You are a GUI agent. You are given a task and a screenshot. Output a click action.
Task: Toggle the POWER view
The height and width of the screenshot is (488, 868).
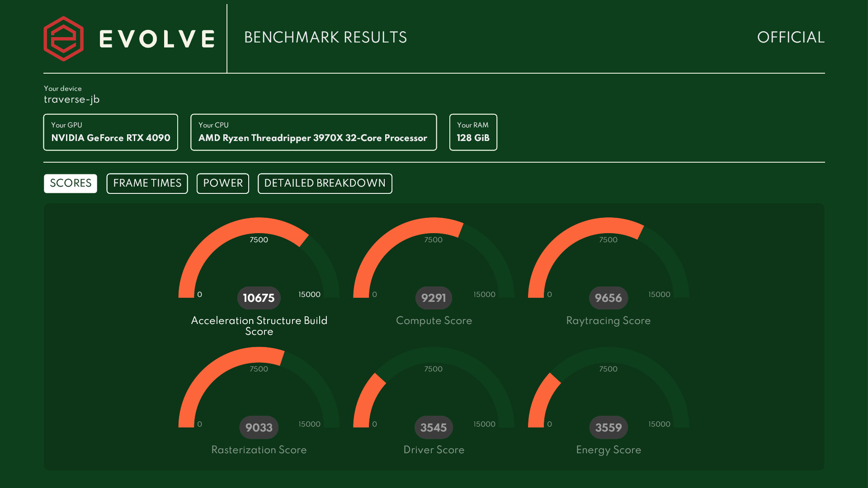[x=222, y=183]
